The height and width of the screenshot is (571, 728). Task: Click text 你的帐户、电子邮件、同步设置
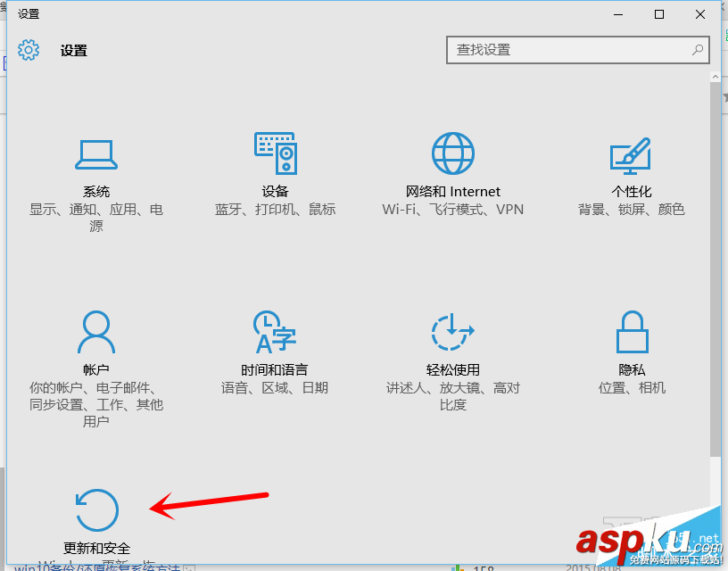(96, 404)
